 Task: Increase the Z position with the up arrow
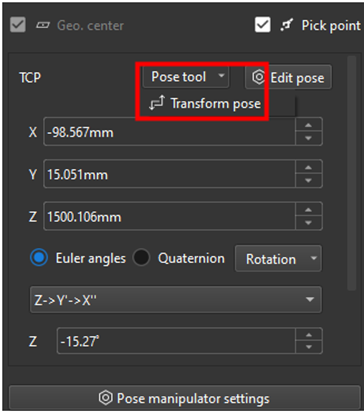pyautogui.click(x=308, y=210)
